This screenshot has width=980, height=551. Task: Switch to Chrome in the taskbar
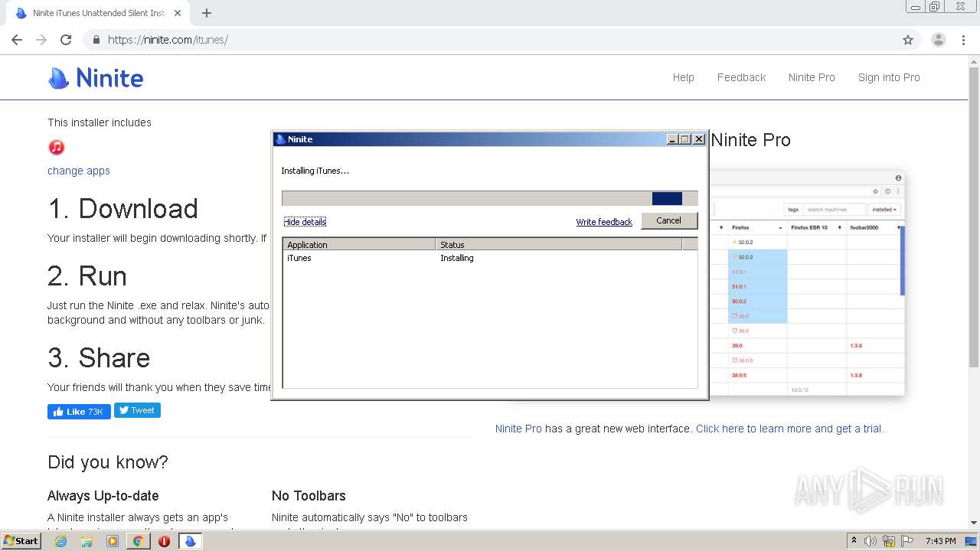coord(138,541)
